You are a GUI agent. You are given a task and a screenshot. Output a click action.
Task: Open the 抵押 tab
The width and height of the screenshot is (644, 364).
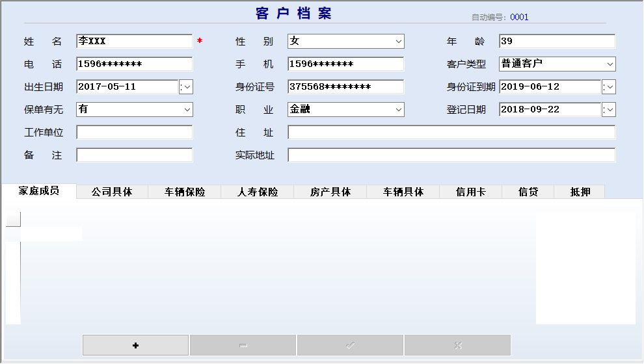point(580,192)
